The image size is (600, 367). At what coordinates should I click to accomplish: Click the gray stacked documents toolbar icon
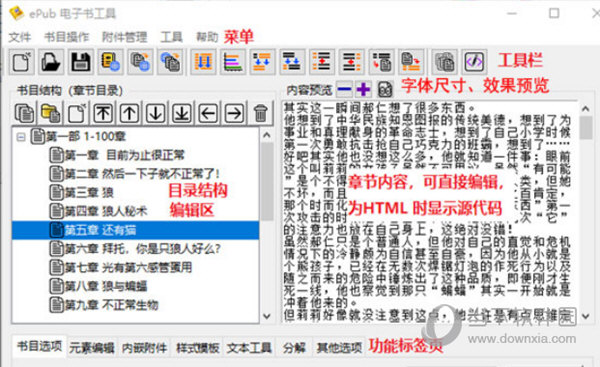pos(445,62)
